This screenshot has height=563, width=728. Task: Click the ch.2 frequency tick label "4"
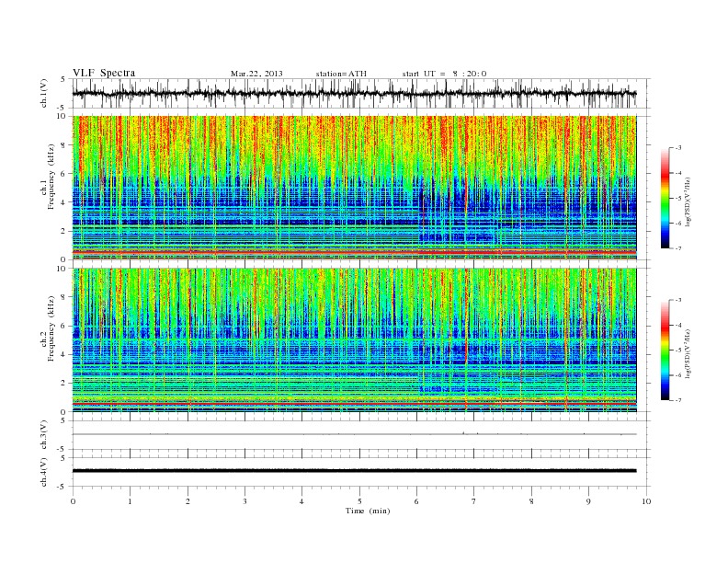pos(64,355)
